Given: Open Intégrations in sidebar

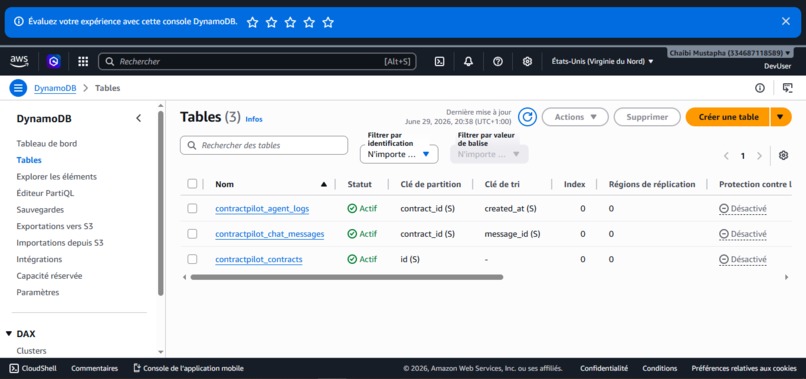Looking at the screenshot, I should [x=39, y=259].
